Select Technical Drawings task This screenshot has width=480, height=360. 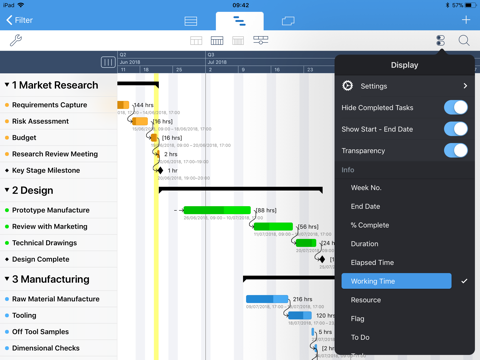point(59,243)
